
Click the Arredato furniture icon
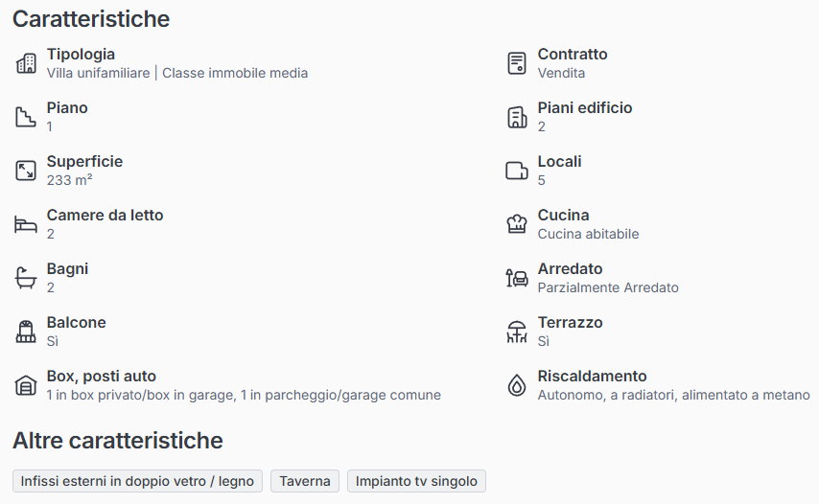pos(517,278)
